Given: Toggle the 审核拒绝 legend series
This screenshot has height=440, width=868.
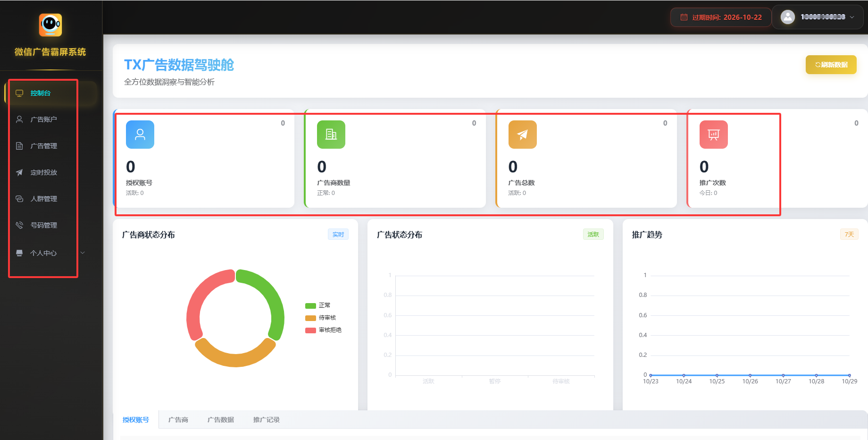Looking at the screenshot, I should [x=324, y=330].
